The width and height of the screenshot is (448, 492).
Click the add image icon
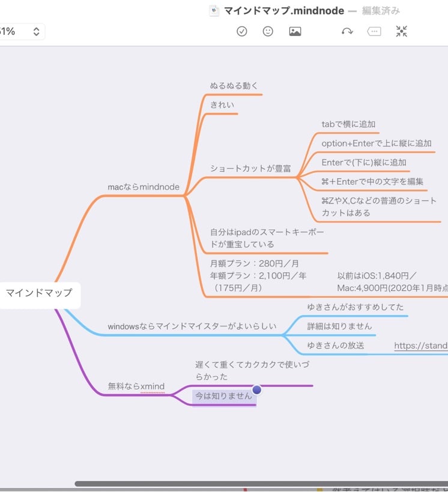click(x=295, y=31)
